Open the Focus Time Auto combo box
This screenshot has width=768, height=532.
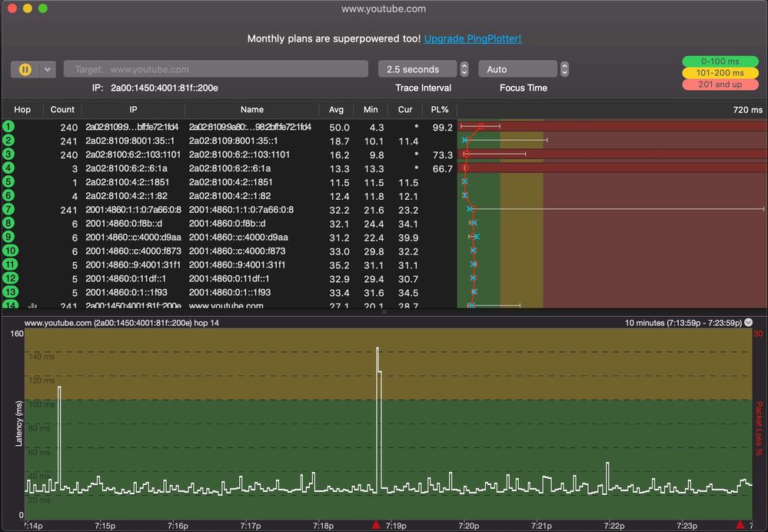517,69
